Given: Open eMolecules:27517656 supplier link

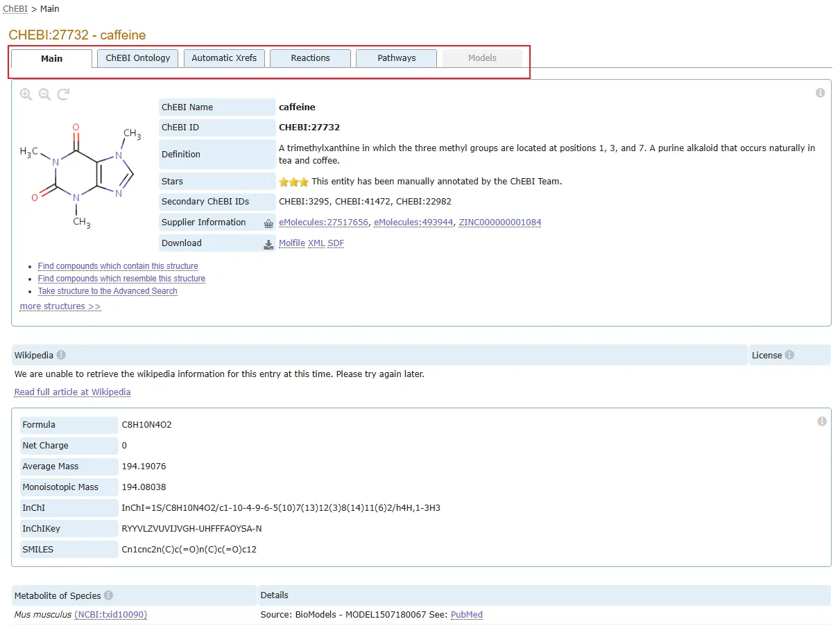Looking at the screenshot, I should click(323, 223).
